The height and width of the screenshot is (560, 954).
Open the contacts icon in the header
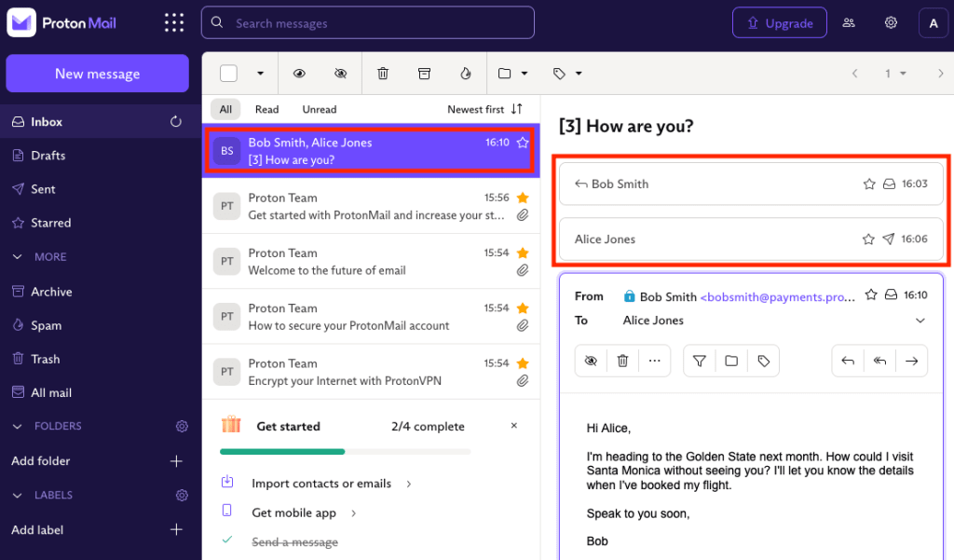tap(849, 22)
